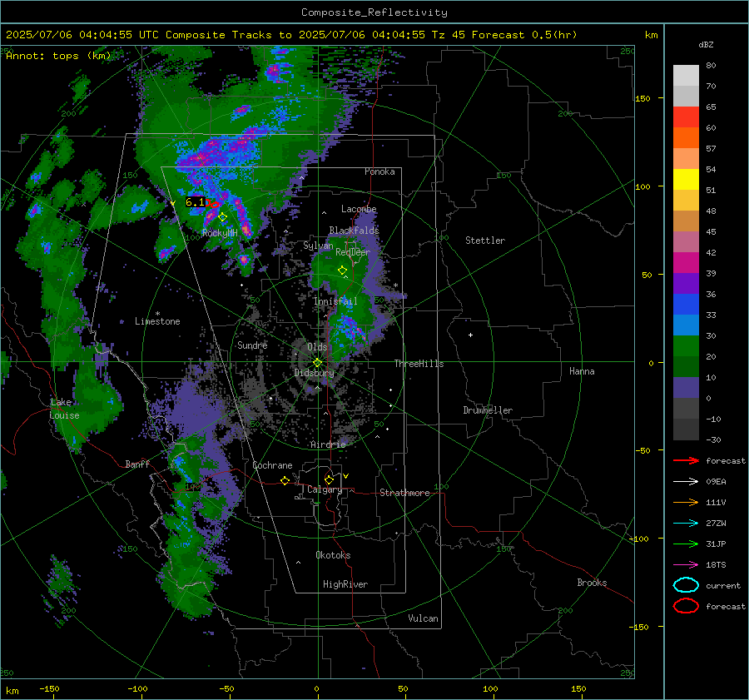Click the asterisk marker above Limestone

[157, 314]
